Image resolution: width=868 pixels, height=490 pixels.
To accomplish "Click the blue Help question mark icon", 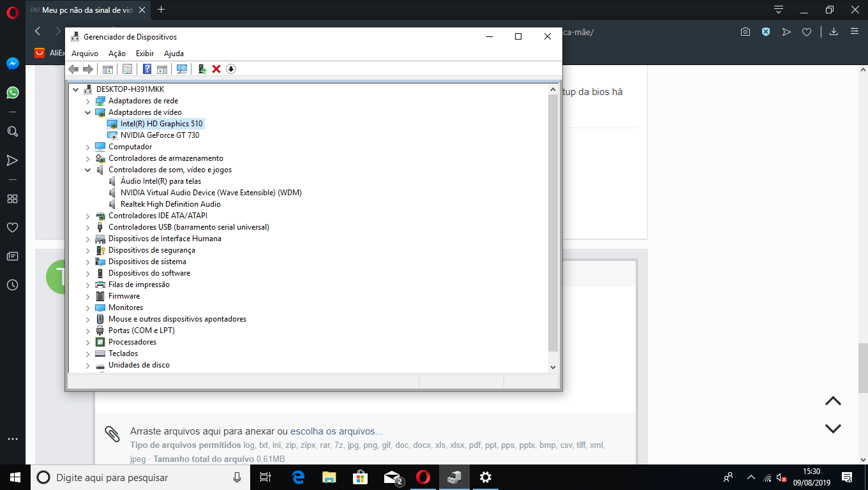I will (x=147, y=69).
